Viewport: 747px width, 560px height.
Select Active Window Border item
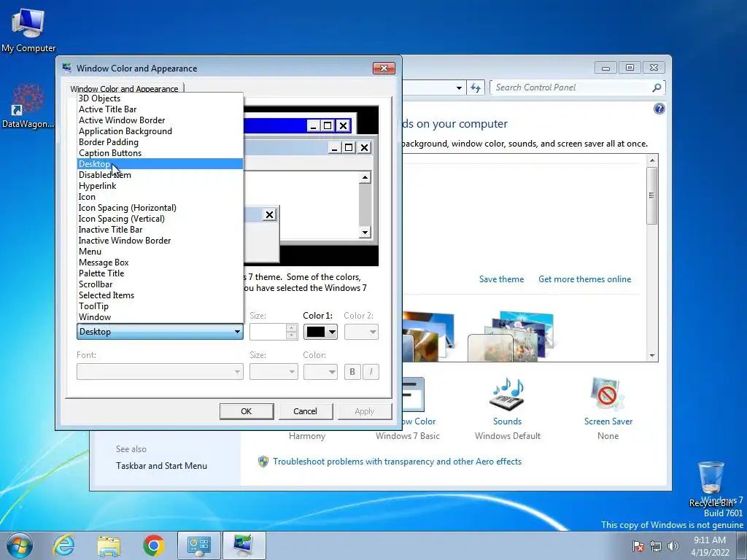coord(160,120)
